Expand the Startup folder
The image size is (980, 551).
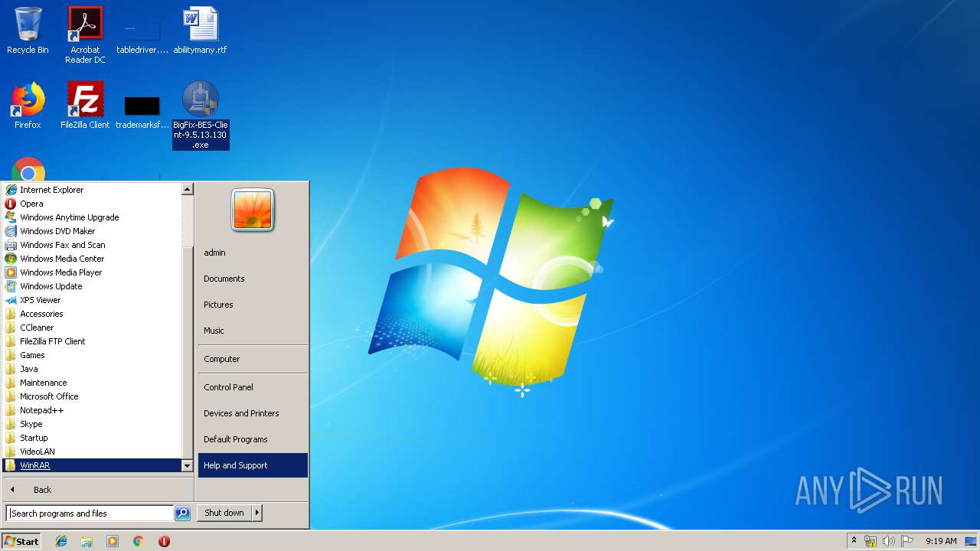92,438
